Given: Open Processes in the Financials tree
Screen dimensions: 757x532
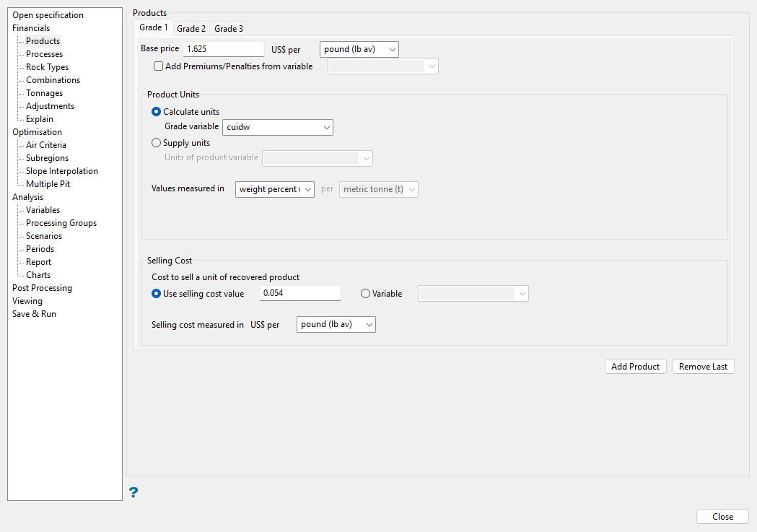Looking at the screenshot, I should pos(44,54).
